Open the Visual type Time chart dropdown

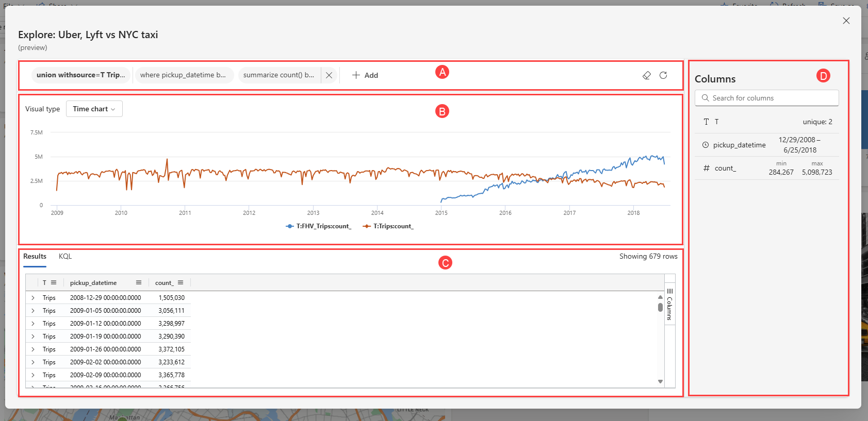point(94,109)
